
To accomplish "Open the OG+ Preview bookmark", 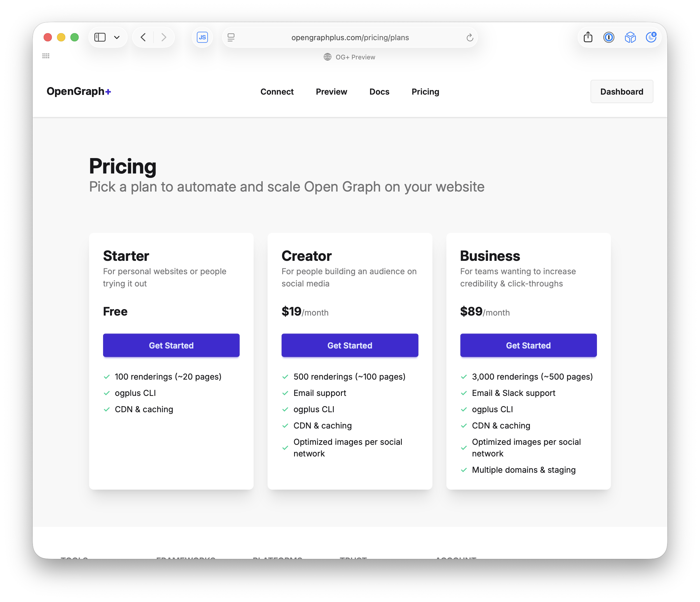I will (x=350, y=57).
